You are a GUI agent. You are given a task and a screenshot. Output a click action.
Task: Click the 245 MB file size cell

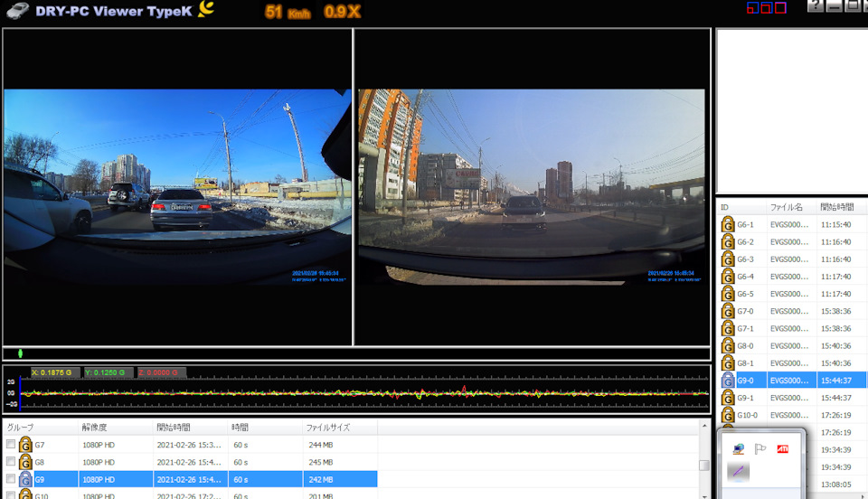[320, 462]
